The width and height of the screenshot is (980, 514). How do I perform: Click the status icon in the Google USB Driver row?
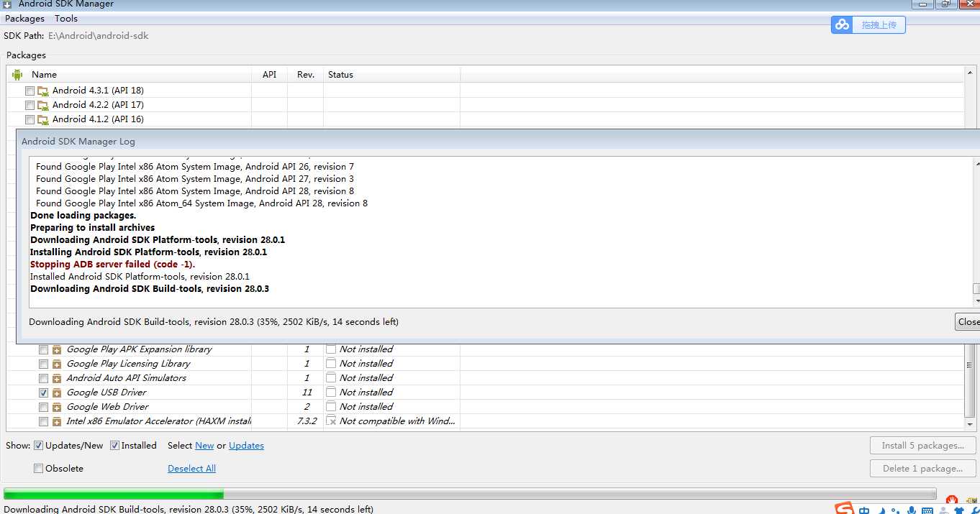pos(331,392)
